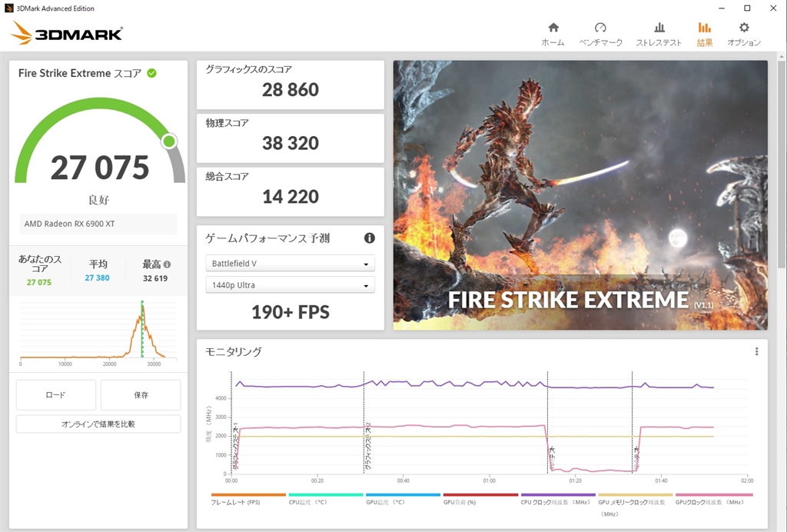Open the Battlefield V game dropdown
Image resolution: width=787 pixels, height=532 pixels.
290,263
